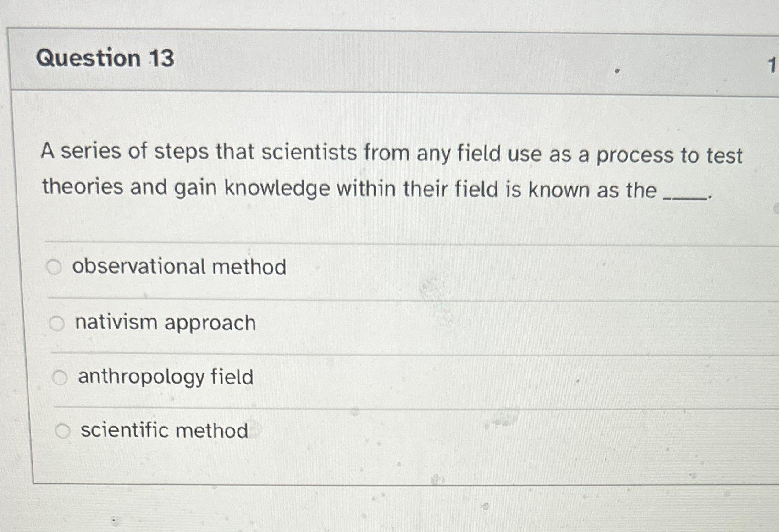Click the anthropology field option label
This screenshot has height=532, width=779.
[x=165, y=377]
